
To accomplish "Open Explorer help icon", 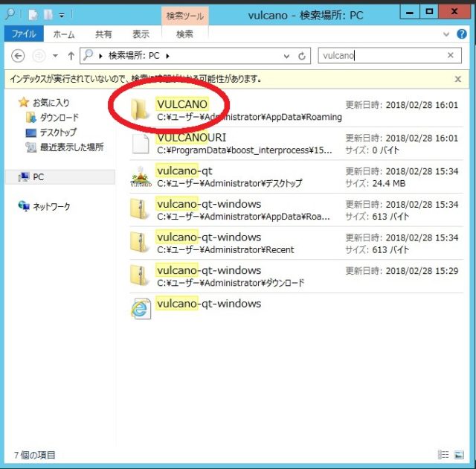I will point(462,34).
